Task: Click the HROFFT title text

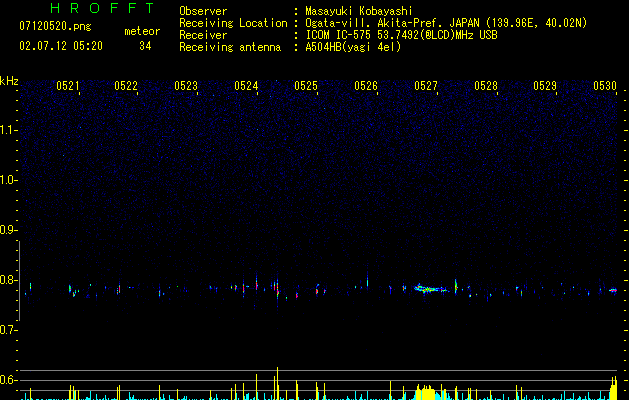Action: (x=103, y=8)
